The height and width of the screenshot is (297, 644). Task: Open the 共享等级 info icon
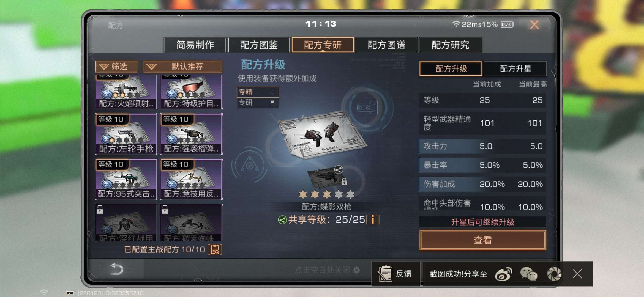point(373,220)
